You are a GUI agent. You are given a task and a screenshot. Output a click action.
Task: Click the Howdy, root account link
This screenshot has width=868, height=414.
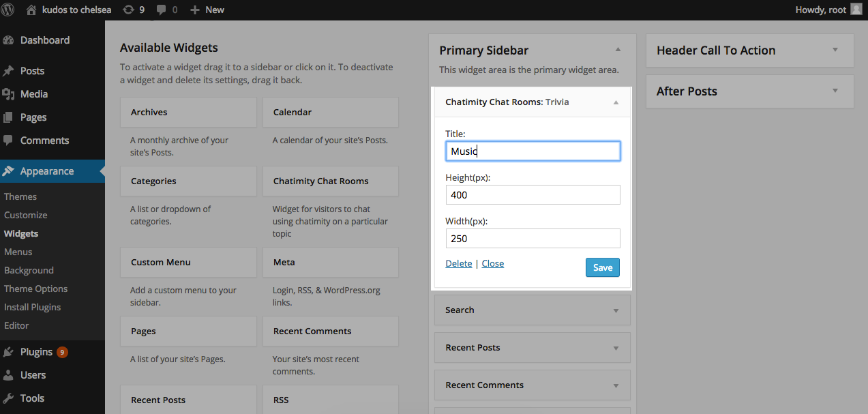821,10
